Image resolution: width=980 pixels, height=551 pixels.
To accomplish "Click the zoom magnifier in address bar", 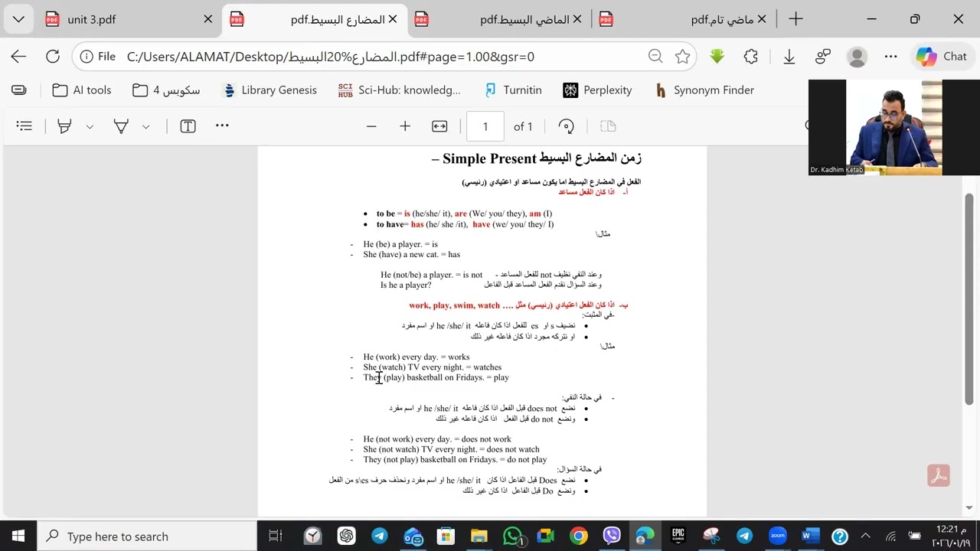I will (x=655, y=57).
